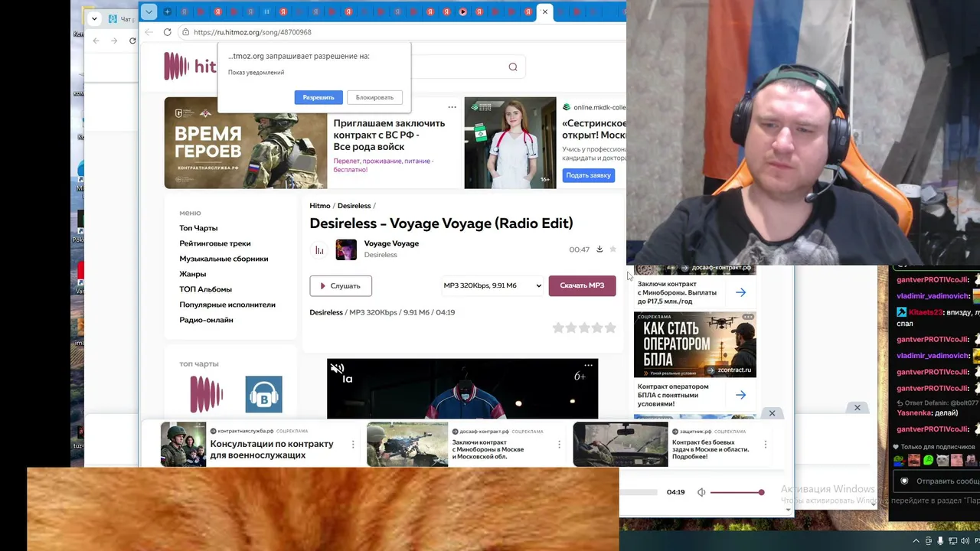Open Радио-онлайн in the menu
Image resolution: width=980 pixels, height=551 pixels.
(206, 320)
